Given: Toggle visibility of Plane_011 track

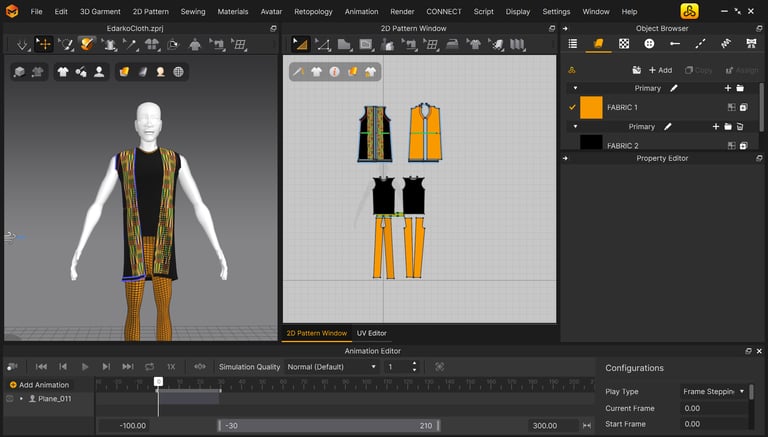Looking at the screenshot, I should tap(10, 398).
